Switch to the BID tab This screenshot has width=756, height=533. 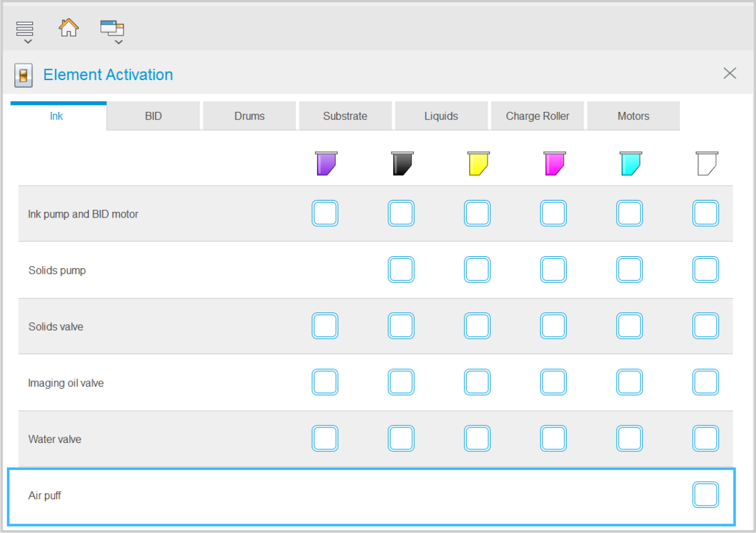(x=154, y=116)
